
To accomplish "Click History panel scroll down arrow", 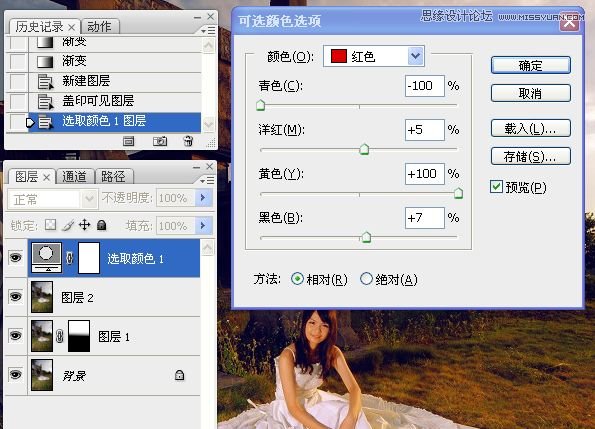I will pyautogui.click(x=209, y=124).
